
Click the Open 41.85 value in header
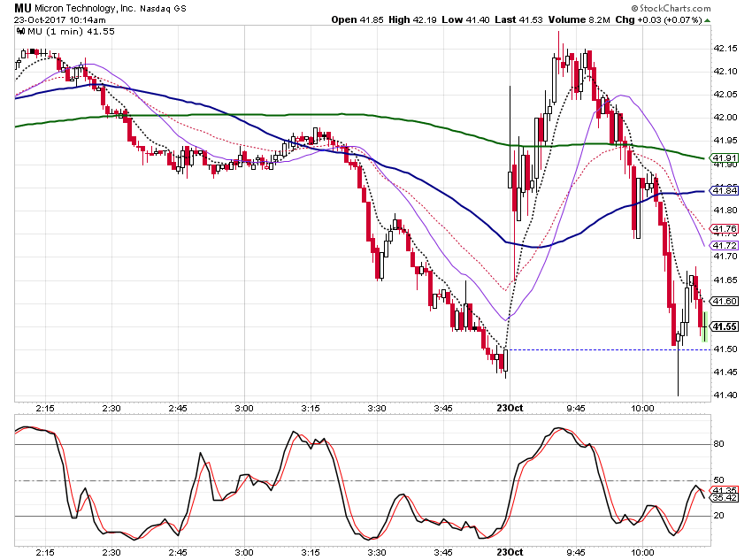357,19
